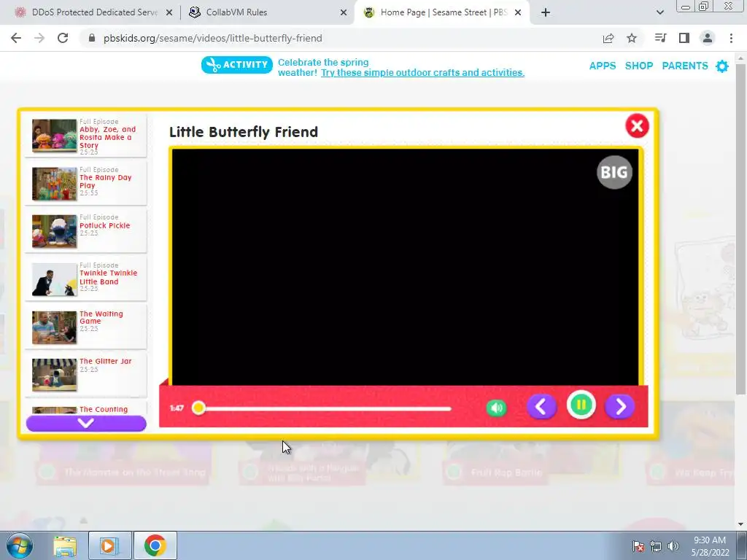747x560 pixels.
Task: Enlarge video with the BIG button
Action: 614,172
